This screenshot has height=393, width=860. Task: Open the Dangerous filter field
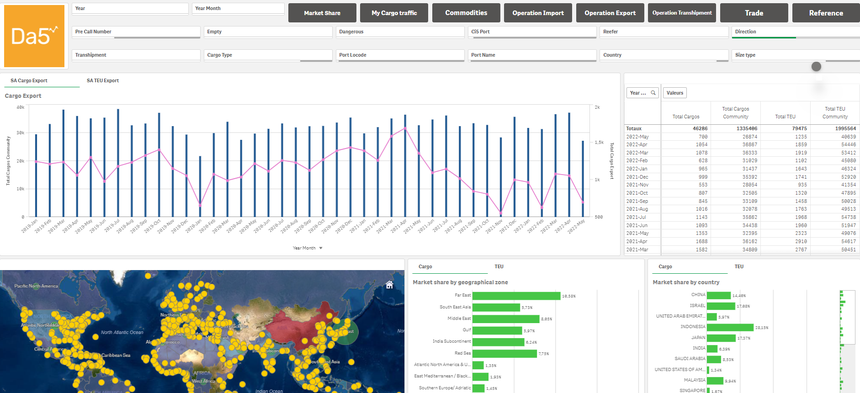pos(400,32)
